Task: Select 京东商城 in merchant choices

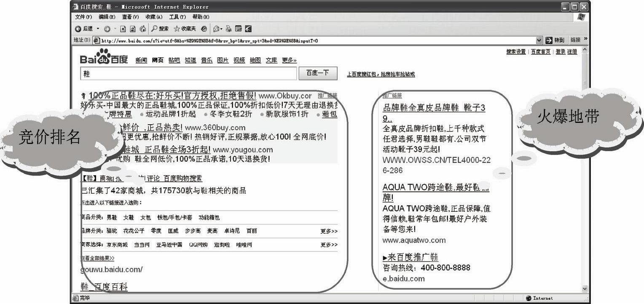Action: (117, 245)
